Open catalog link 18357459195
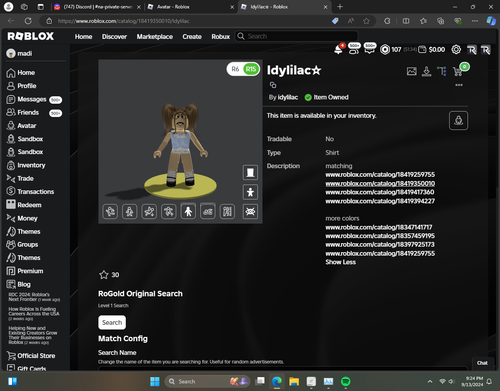 (x=380, y=236)
